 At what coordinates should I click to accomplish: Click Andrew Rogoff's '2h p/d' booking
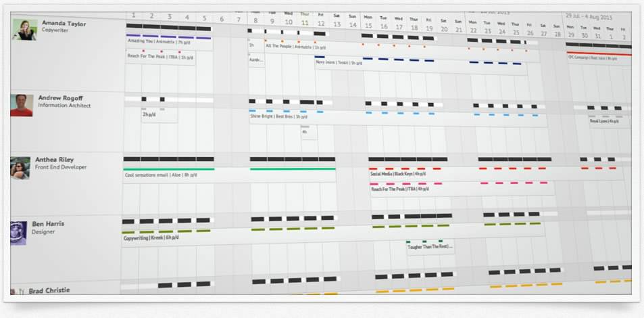(149, 114)
